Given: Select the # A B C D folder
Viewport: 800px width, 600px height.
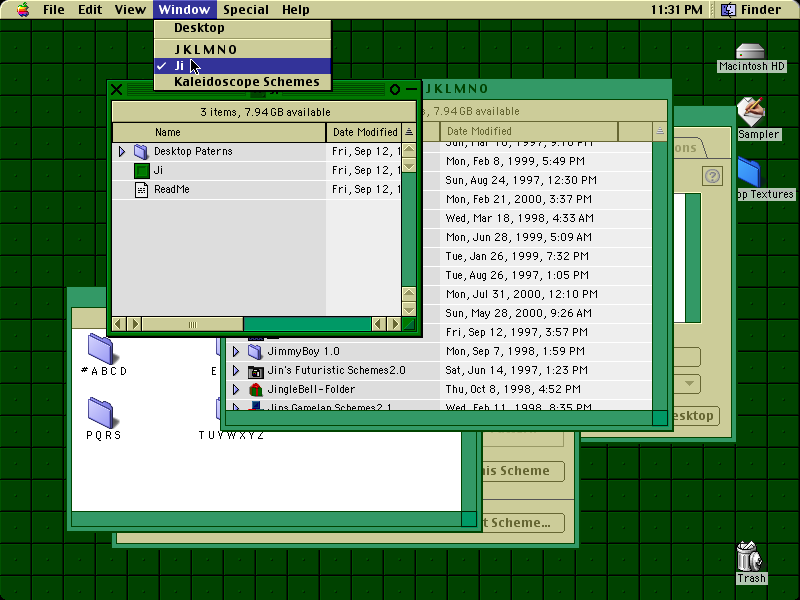Looking at the screenshot, I should click(x=101, y=348).
